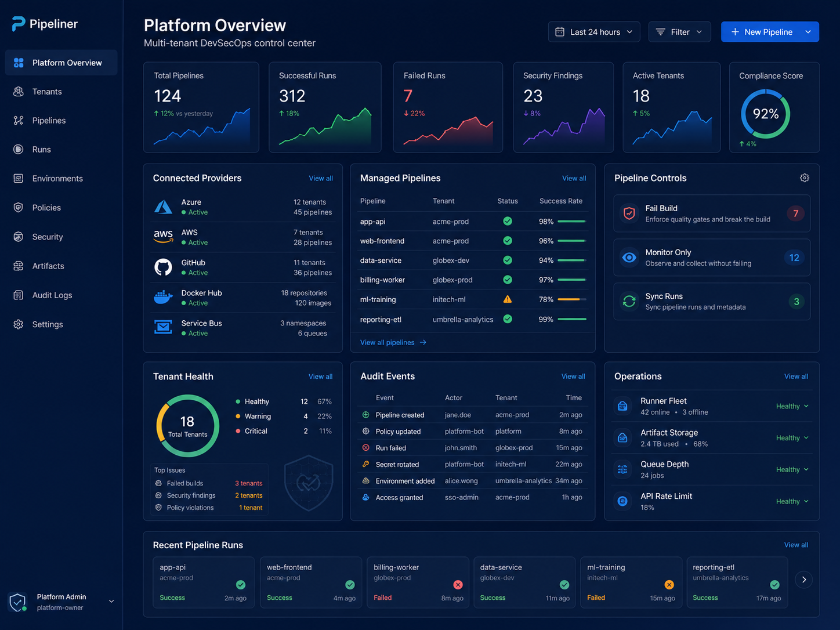Click the ml-training success rate bar

point(572,299)
